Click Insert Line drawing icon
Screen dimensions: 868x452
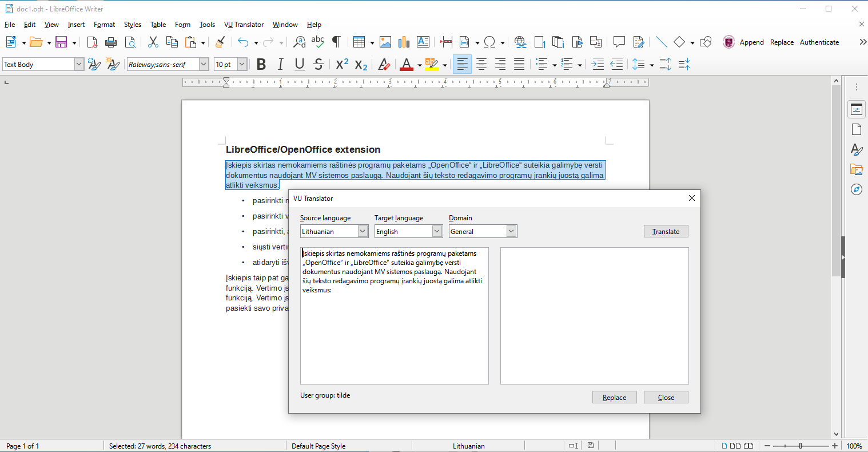662,42
